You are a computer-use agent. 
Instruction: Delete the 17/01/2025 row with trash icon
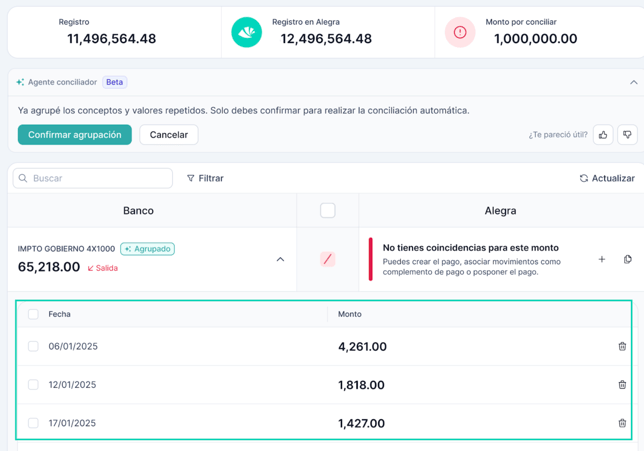622,423
